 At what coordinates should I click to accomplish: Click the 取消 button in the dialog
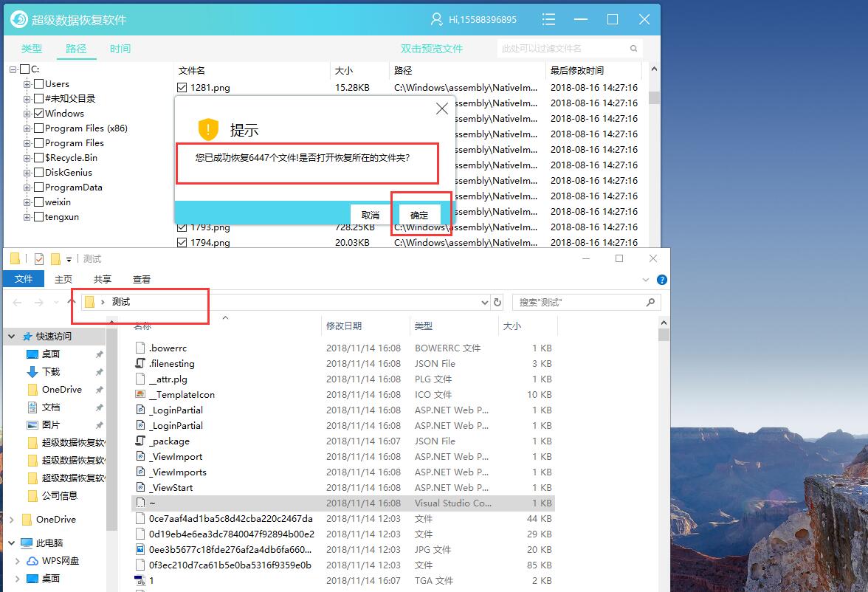tap(371, 214)
